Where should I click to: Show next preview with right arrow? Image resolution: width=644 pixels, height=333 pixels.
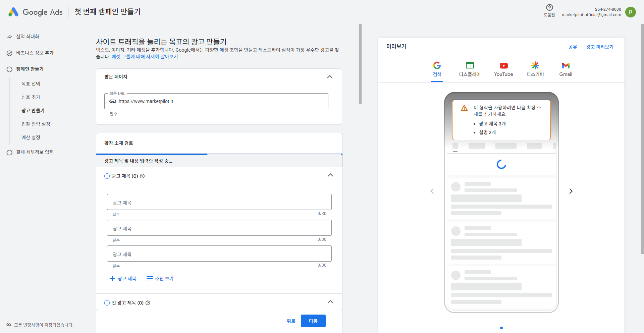571,191
